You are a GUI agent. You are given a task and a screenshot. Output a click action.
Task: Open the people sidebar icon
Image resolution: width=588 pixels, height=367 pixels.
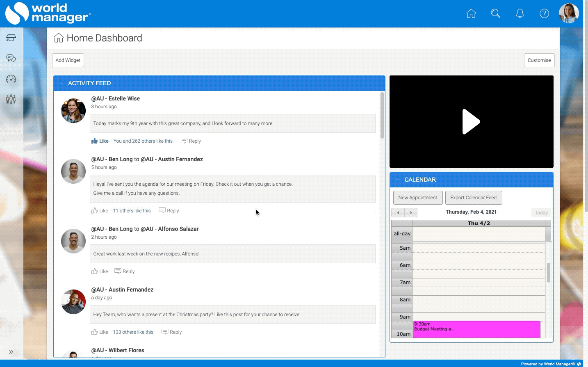(11, 99)
